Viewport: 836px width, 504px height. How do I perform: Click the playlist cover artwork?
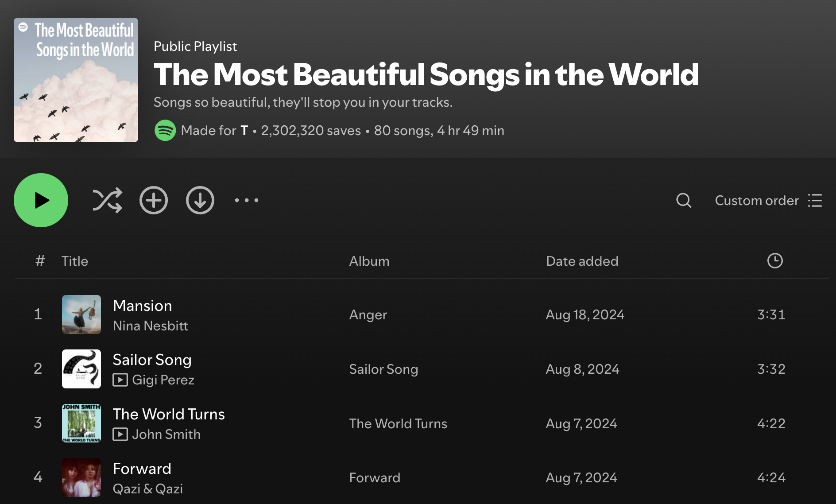(x=76, y=80)
